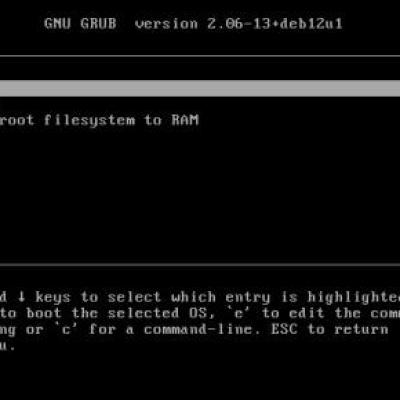Click the top border line of menu box

point(200,56)
